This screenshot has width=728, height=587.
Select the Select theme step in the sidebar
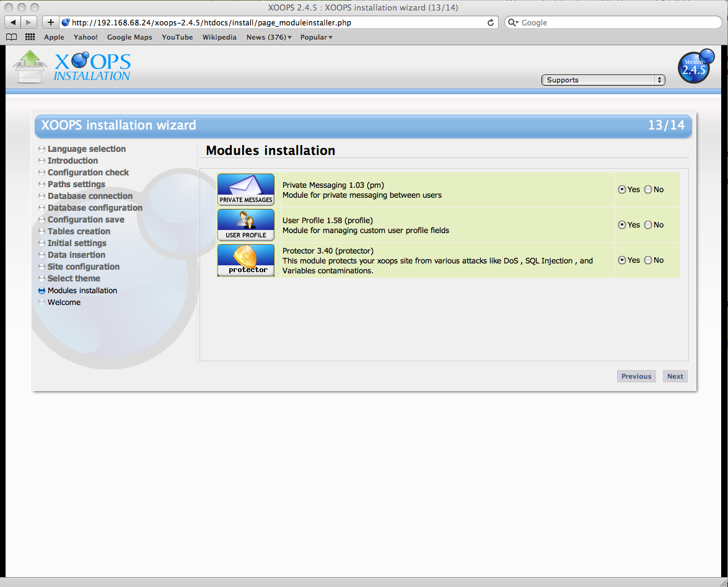pos(74,278)
